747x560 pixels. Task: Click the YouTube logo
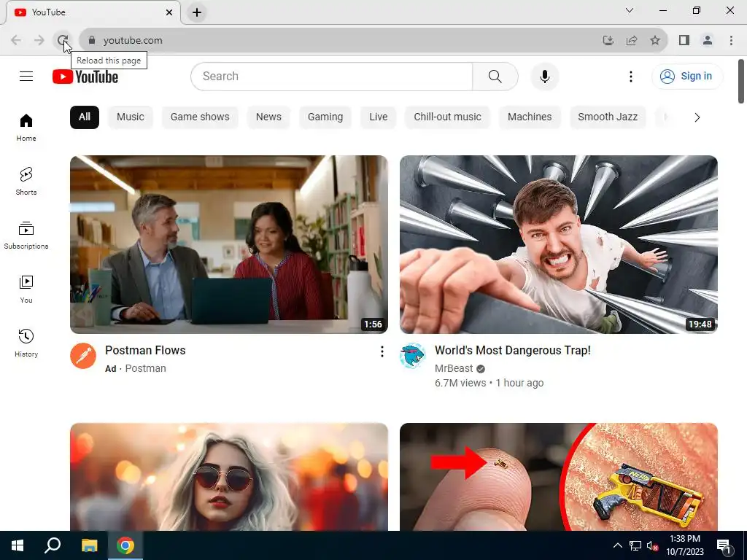coord(85,76)
